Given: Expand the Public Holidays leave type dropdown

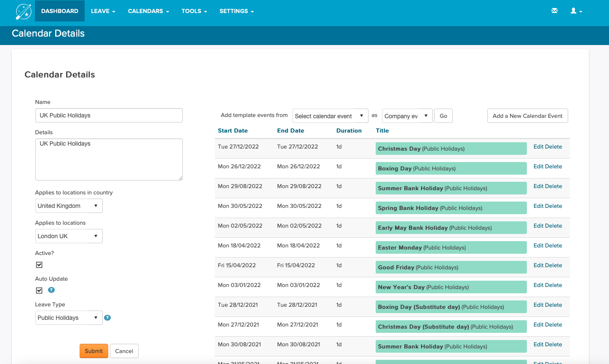Looking at the screenshot, I should point(69,318).
